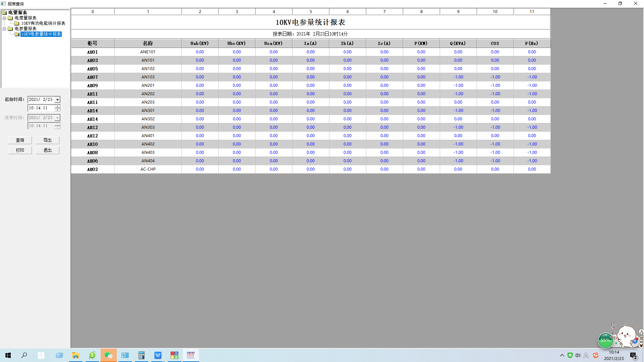Click the 电参量报表 folder label
This screenshot has width=644, height=362.
(x=25, y=29)
